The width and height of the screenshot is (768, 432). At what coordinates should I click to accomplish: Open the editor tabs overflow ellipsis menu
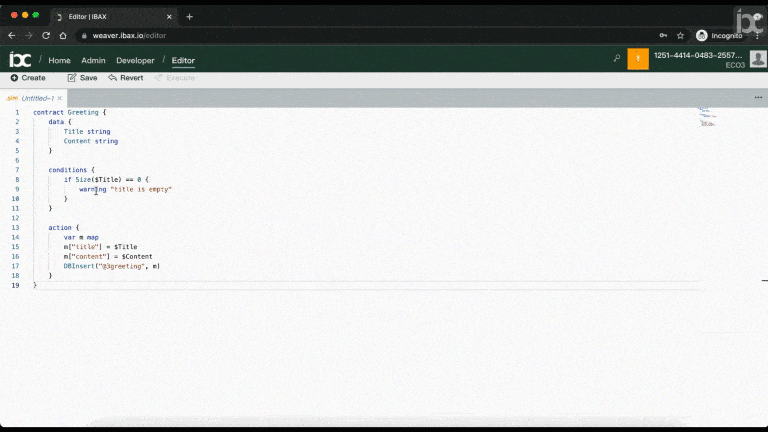[x=758, y=98]
